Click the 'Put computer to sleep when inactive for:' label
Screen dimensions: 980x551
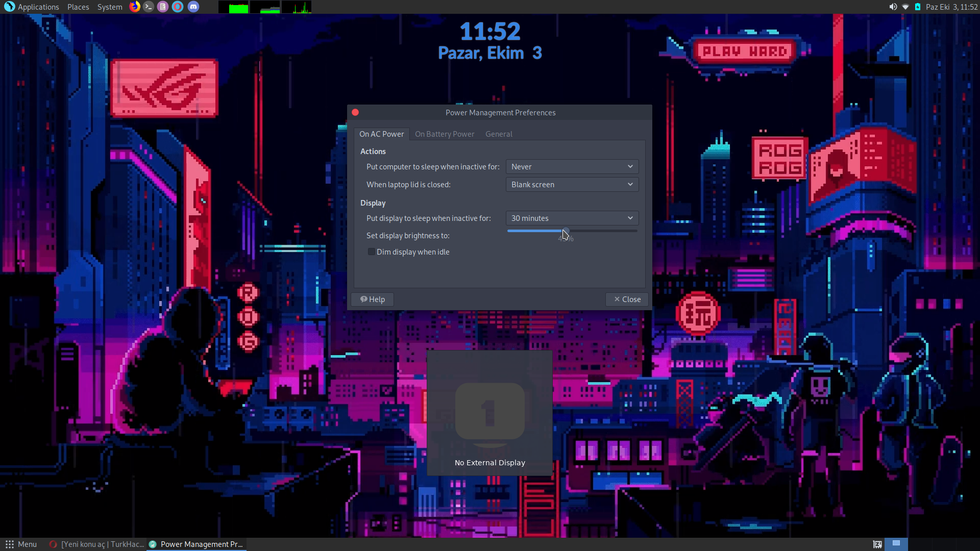pyautogui.click(x=433, y=167)
